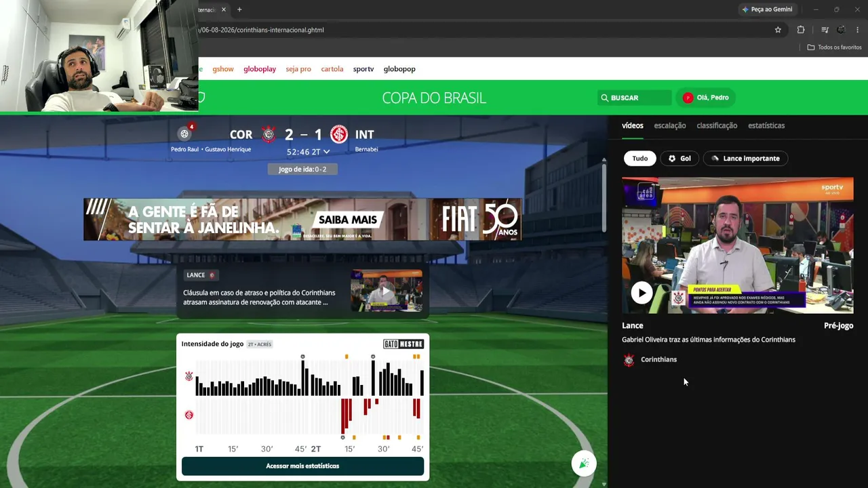Switch to the vídeos tab

[633, 125]
